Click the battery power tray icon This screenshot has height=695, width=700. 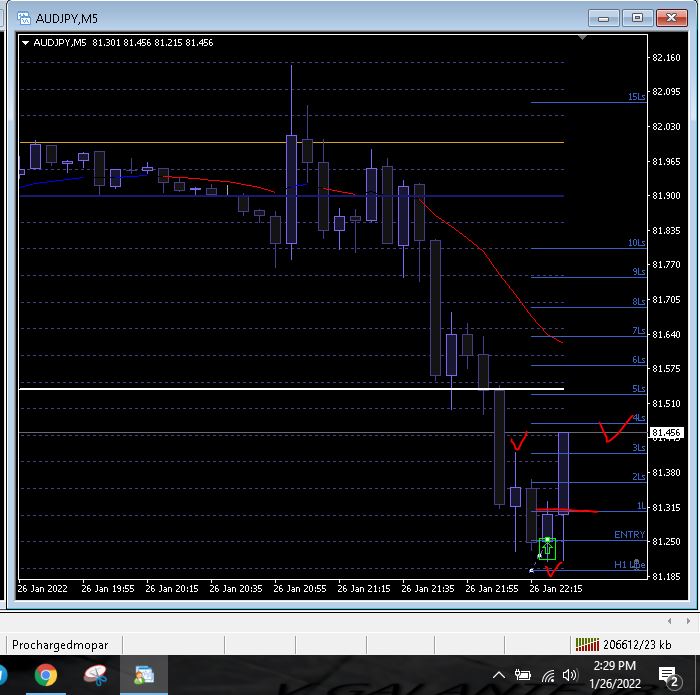522,675
